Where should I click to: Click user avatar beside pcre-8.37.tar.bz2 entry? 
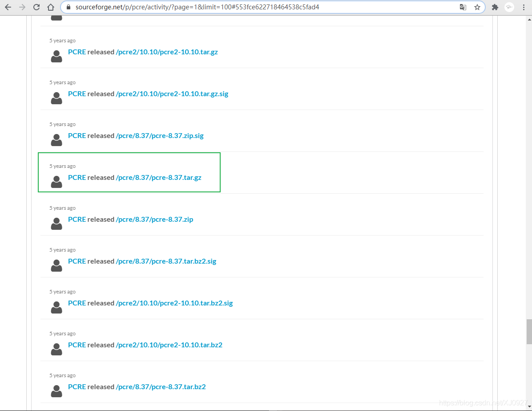click(56, 390)
